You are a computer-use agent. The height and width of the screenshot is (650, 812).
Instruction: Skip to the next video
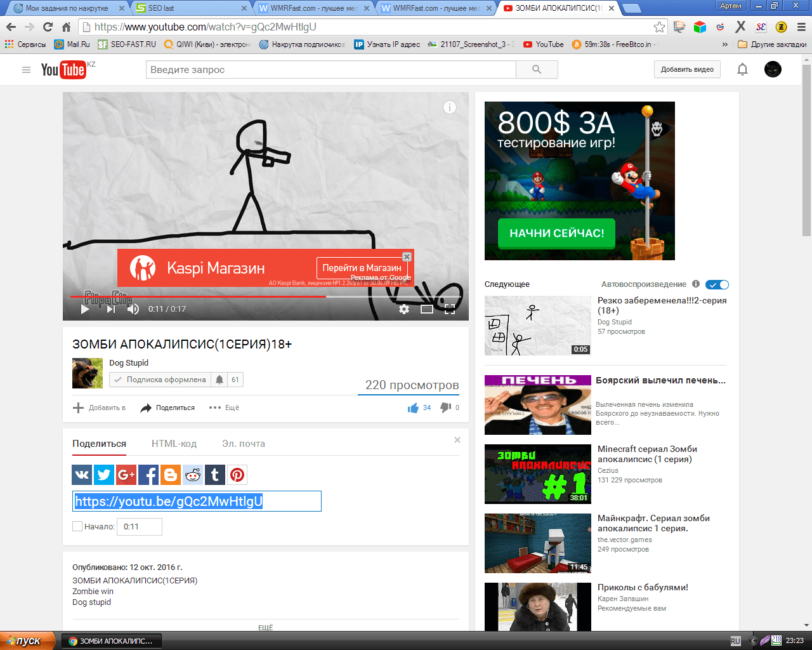coord(111,309)
